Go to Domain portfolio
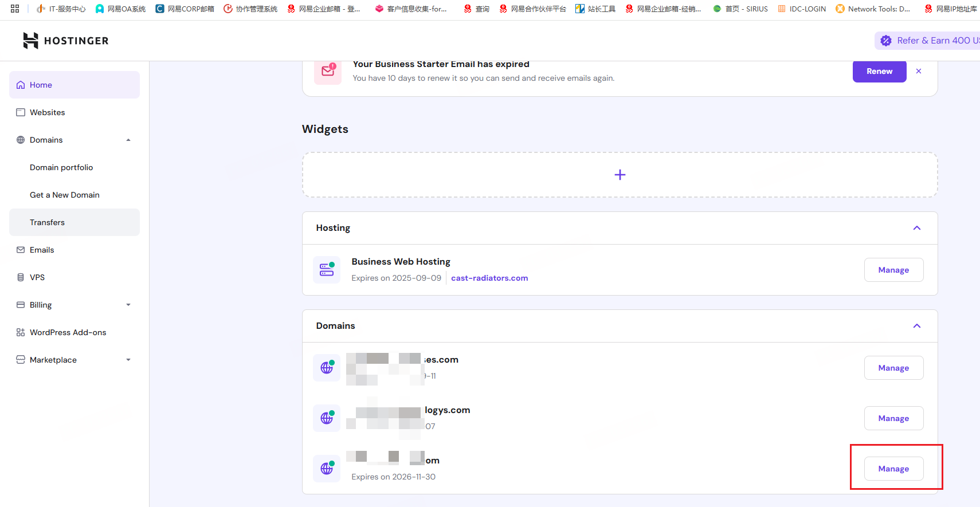The width and height of the screenshot is (980, 507). pyautogui.click(x=61, y=167)
